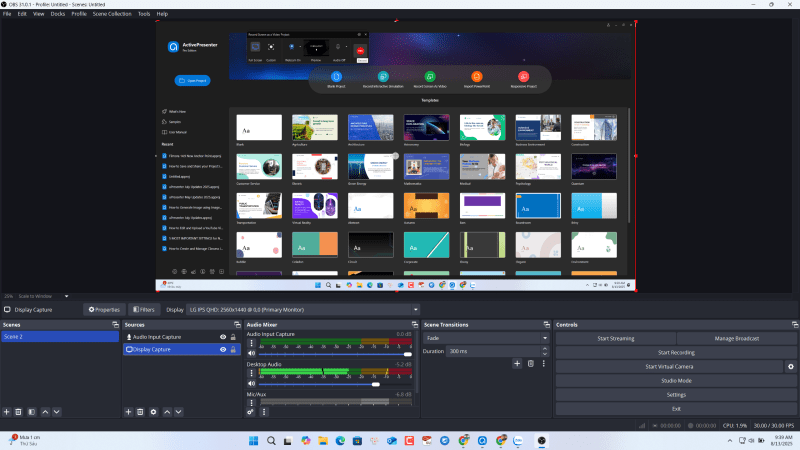The height and width of the screenshot is (450, 800).
Task: Move selected source up with arrow icon
Action: pyautogui.click(x=167, y=411)
